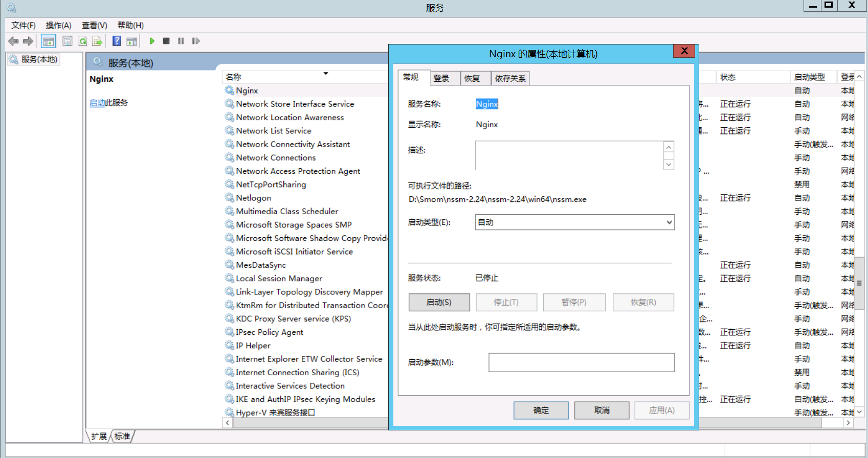Toggle the show/hide action pane icon
This screenshot has width=868, height=458.
tap(132, 41)
